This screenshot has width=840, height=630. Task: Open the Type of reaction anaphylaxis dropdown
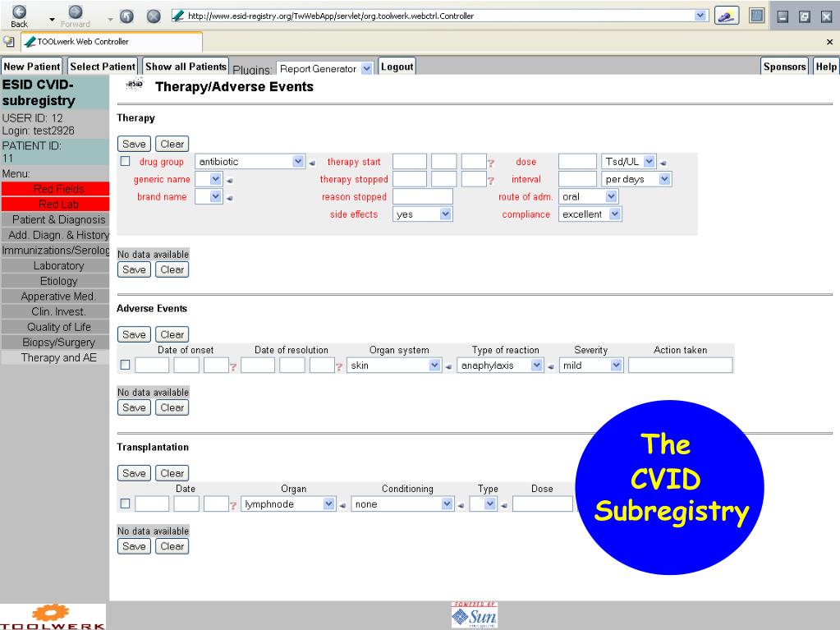tap(500, 366)
